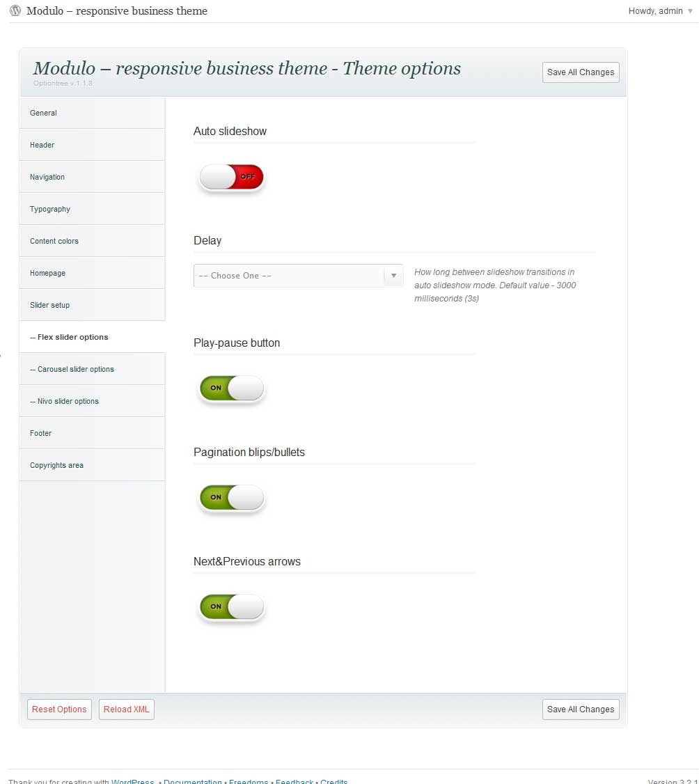Open the Documentation footer link

tap(192, 781)
